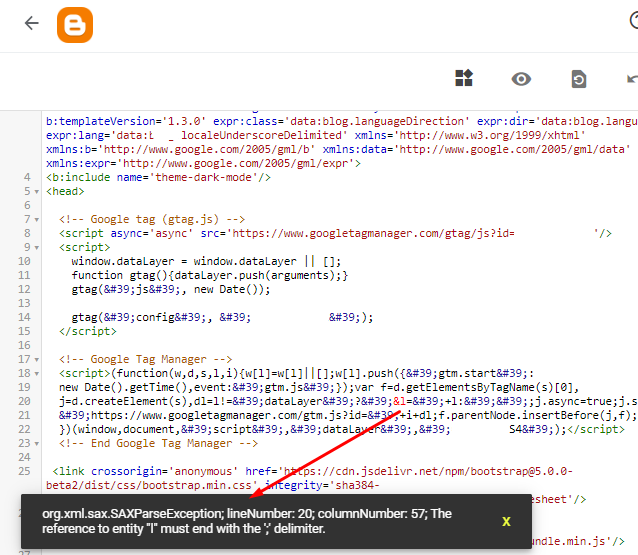The image size is (638, 555).
Task: Collapse the head tag at line 5
Action: pos(37,192)
